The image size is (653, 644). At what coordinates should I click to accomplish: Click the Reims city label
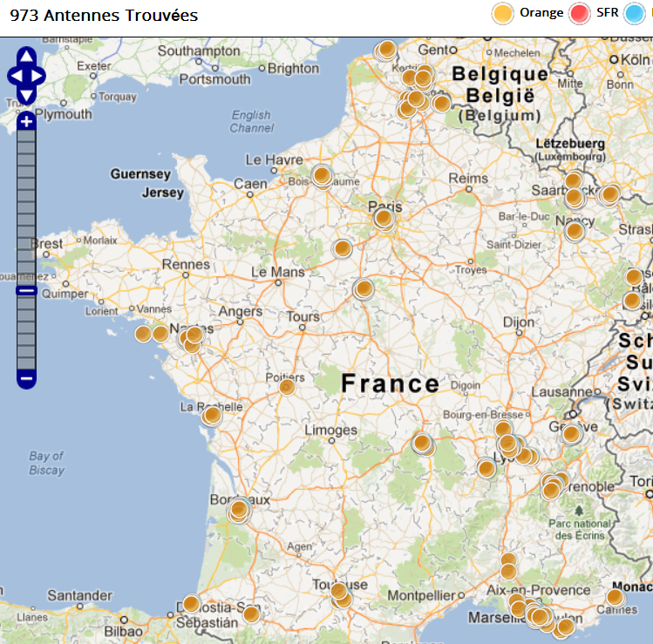tap(468, 178)
